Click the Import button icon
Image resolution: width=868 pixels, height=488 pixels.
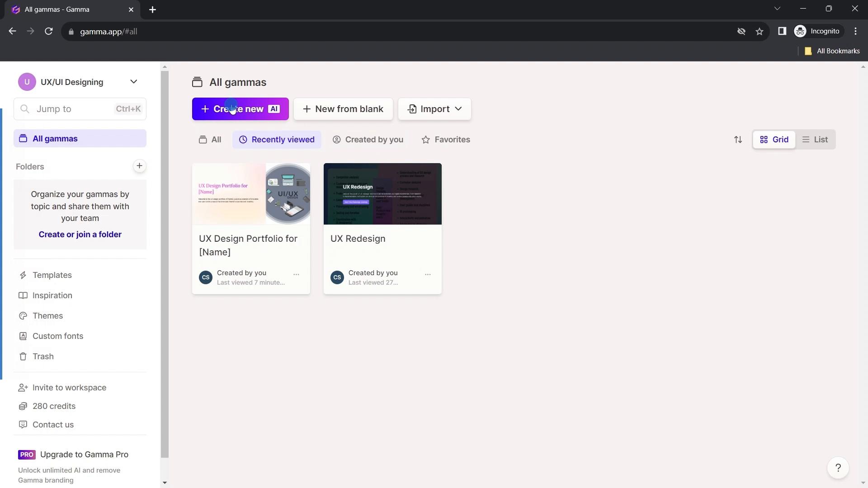click(x=413, y=109)
